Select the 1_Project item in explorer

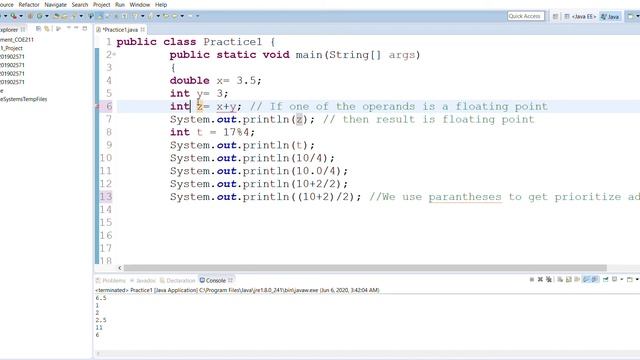[x=11, y=48]
